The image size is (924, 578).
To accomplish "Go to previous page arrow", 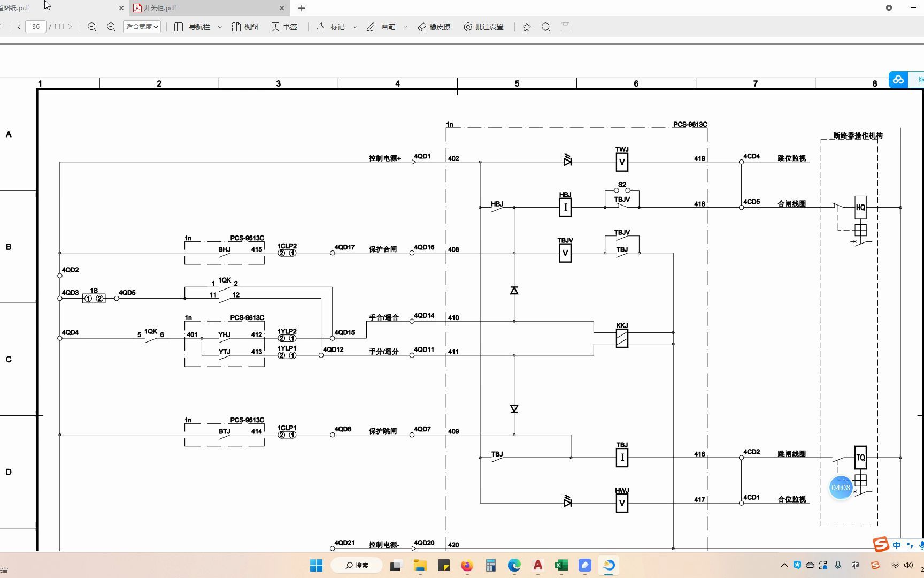I will coord(19,27).
